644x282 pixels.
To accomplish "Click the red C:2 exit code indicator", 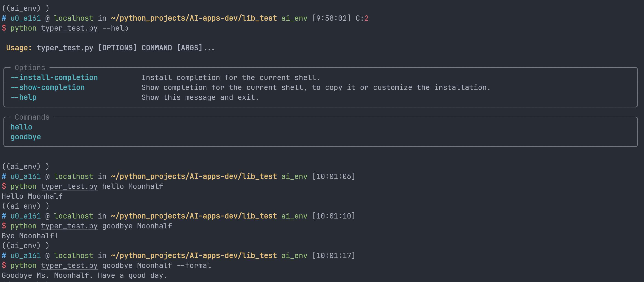I will (x=362, y=18).
